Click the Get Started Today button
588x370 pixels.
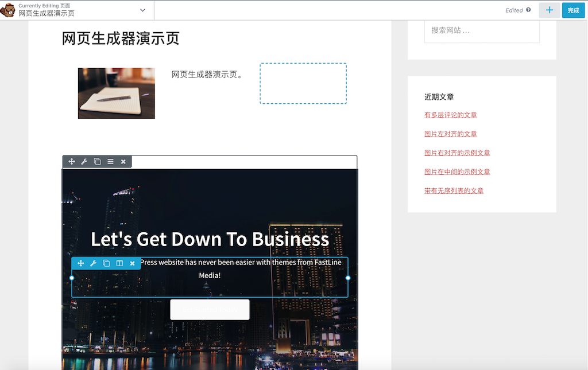pyautogui.click(x=210, y=309)
